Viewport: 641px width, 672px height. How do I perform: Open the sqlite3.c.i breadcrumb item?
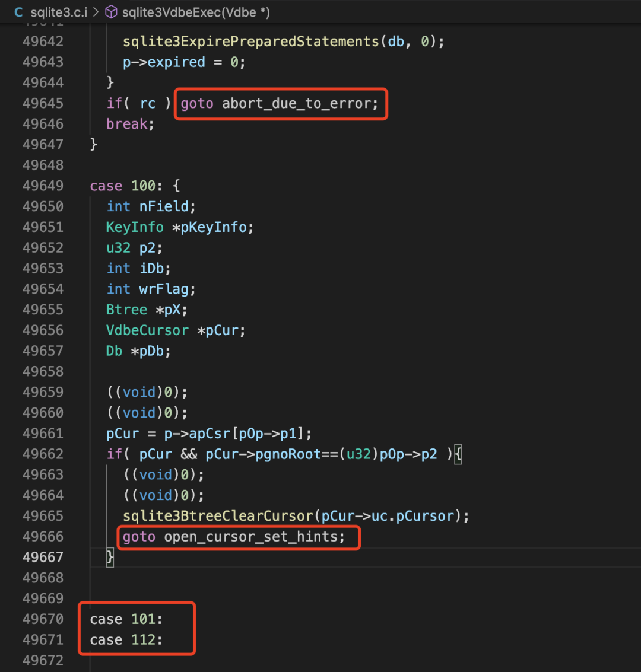coord(59,12)
